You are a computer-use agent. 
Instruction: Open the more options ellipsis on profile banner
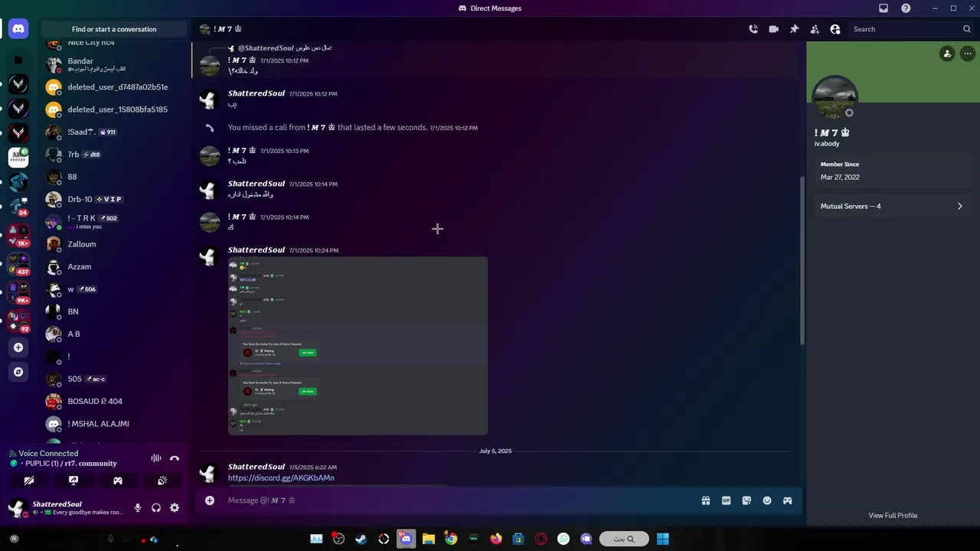coord(968,54)
